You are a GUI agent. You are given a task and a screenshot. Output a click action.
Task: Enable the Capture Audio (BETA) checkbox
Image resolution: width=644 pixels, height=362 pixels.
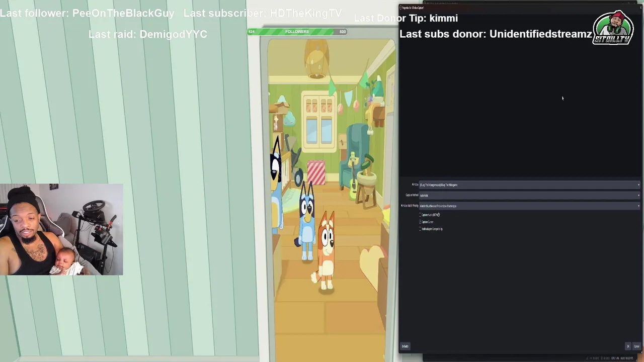point(420,215)
